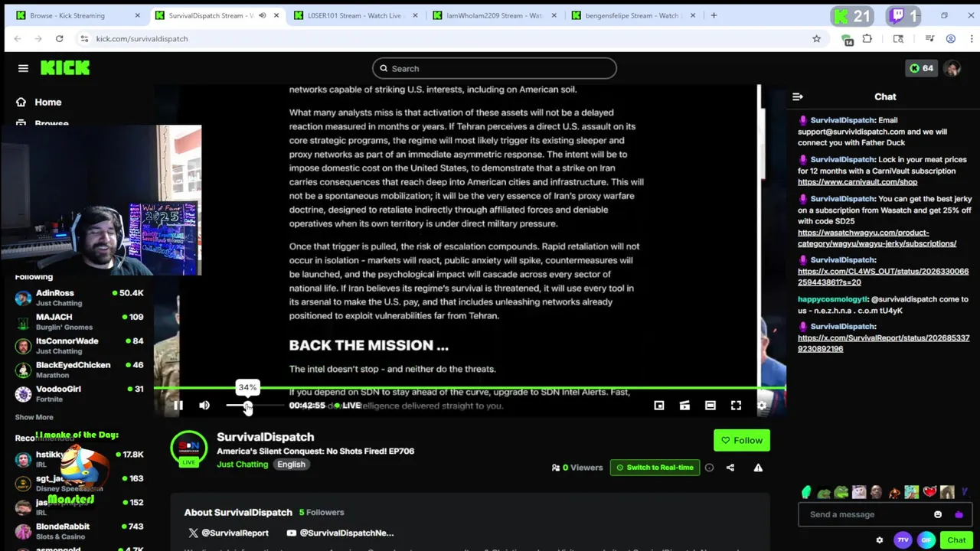Viewport: 980px width, 551px height.
Task: Open the Kick profile avatar menu
Action: pos(952,68)
